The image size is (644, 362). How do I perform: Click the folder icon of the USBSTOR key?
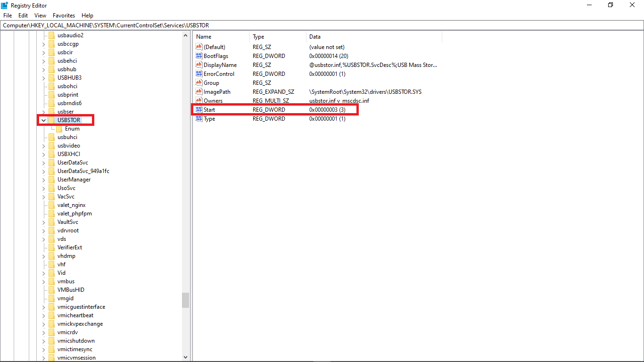click(52, 120)
